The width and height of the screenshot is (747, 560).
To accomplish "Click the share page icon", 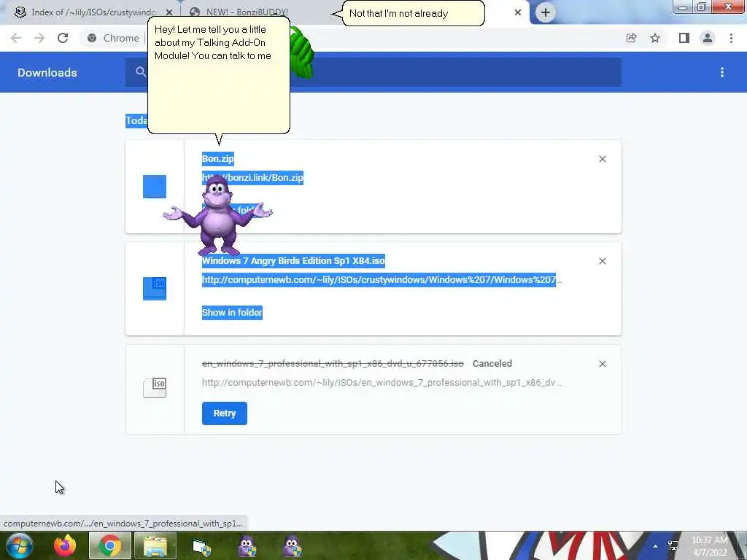I will (632, 38).
